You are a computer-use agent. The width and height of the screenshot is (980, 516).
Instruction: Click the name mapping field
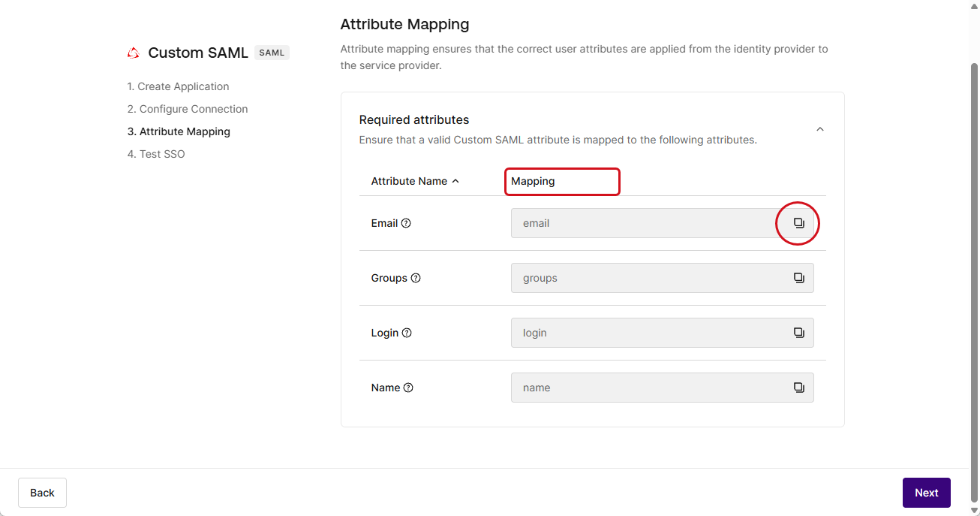pyautogui.click(x=662, y=388)
